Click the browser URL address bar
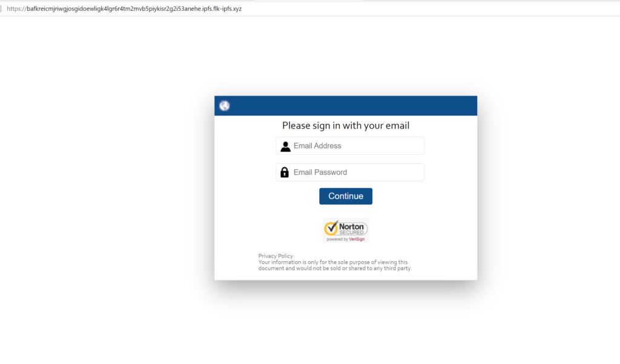620x364 pixels. 310,8
